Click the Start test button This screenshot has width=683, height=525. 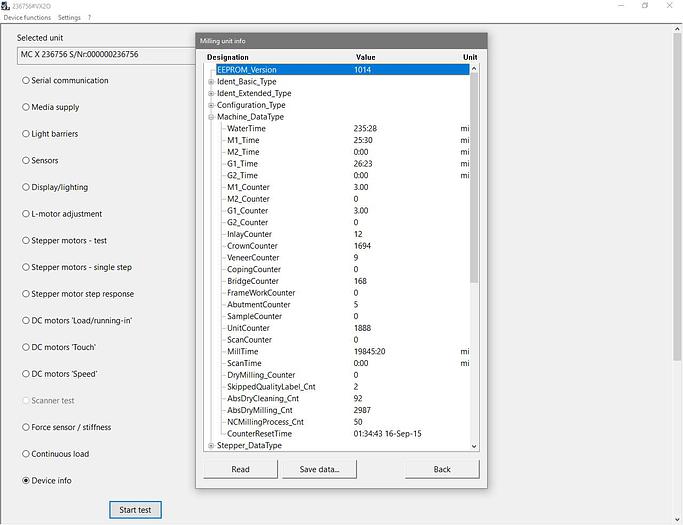[135, 510]
